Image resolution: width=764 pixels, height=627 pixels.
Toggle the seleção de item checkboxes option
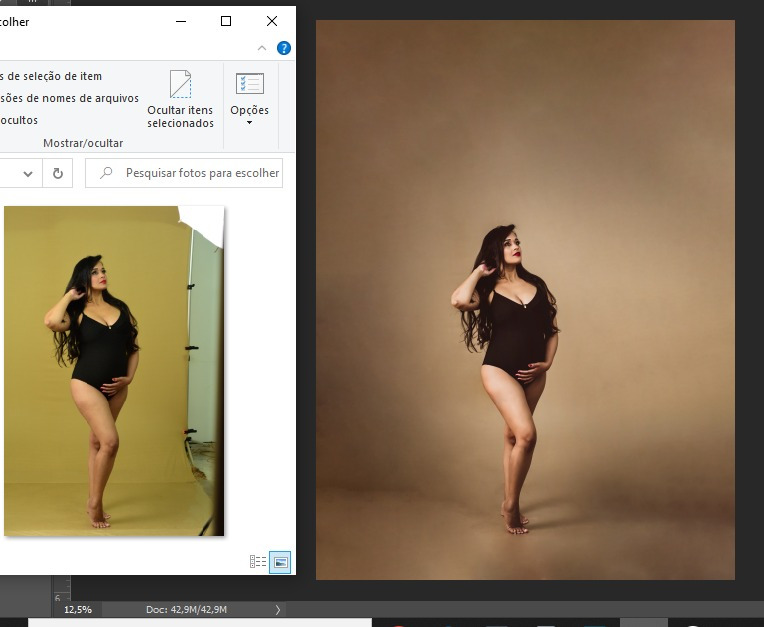click(x=50, y=76)
